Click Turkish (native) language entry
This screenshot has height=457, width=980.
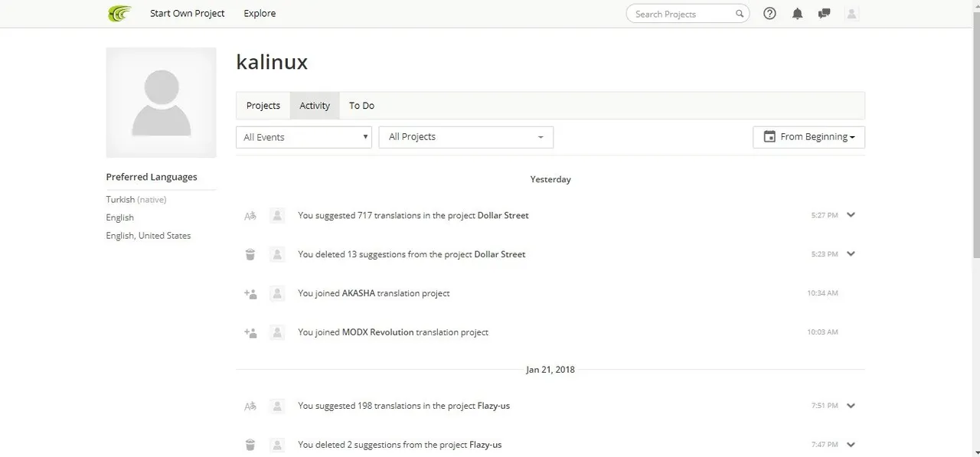(x=136, y=200)
